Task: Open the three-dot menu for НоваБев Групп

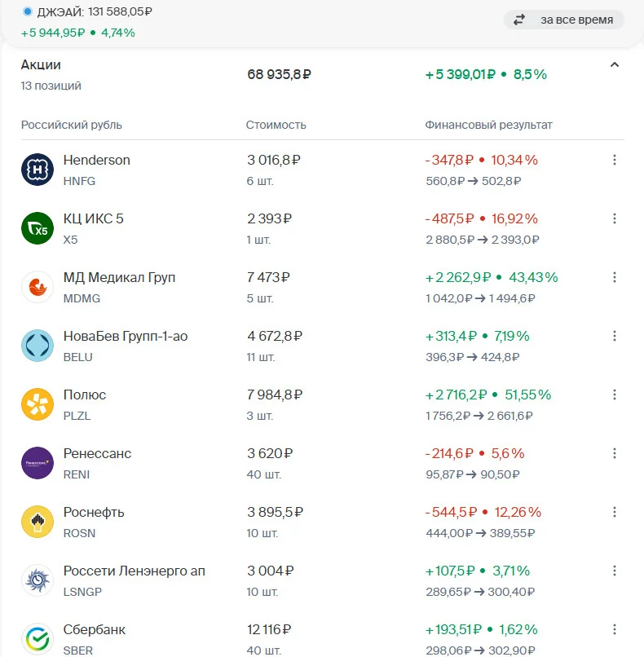Action: pos(615,336)
